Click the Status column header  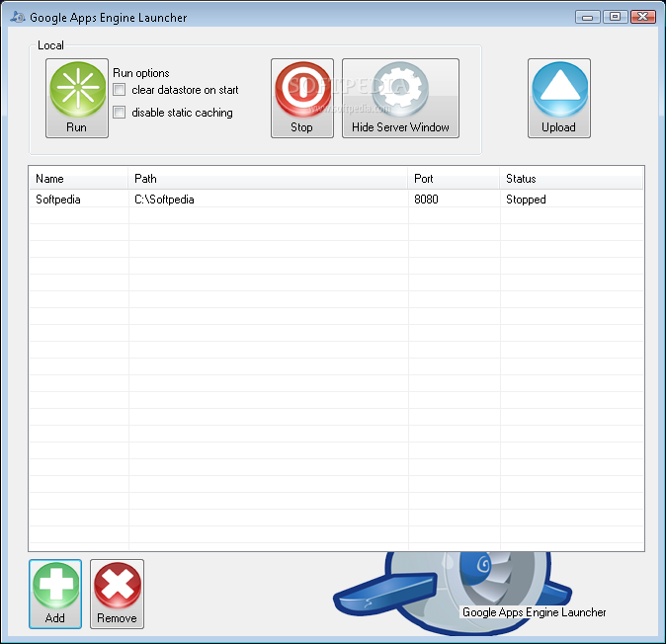(x=571, y=179)
